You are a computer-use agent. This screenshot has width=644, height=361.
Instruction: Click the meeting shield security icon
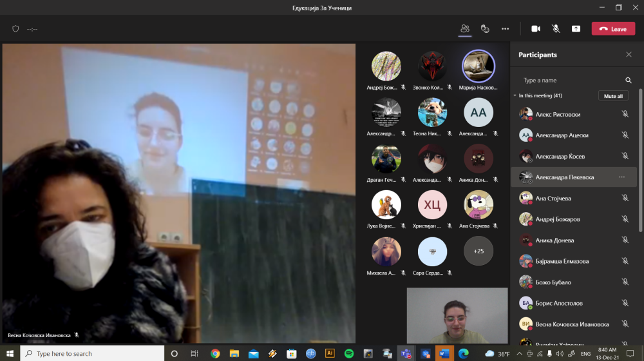point(15,29)
